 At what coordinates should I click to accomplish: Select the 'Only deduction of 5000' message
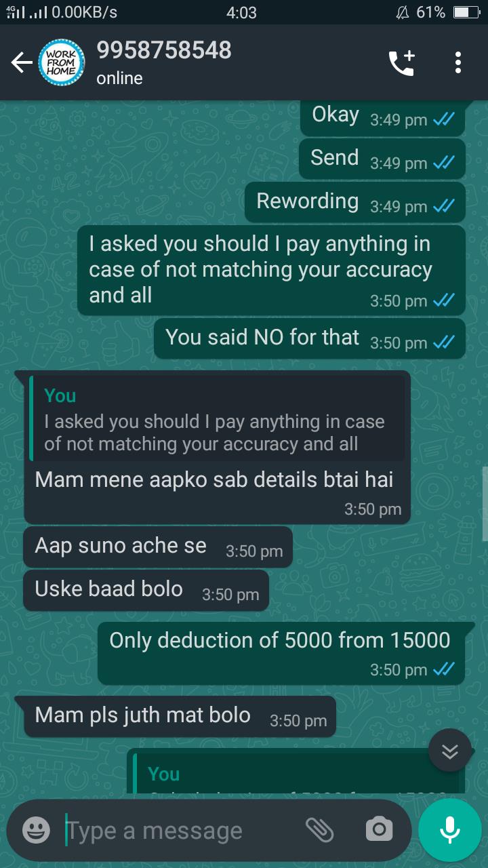281,653
